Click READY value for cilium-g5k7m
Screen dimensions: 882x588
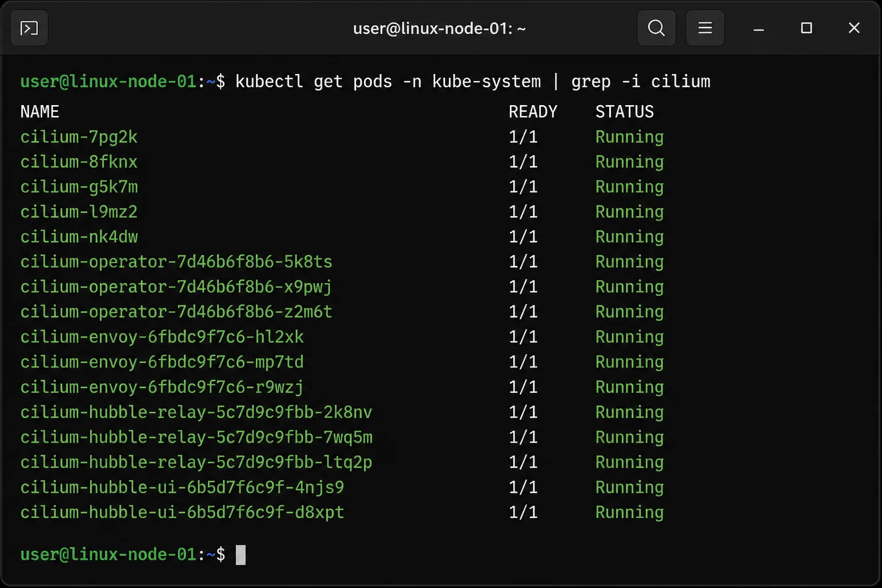click(x=523, y=187)
